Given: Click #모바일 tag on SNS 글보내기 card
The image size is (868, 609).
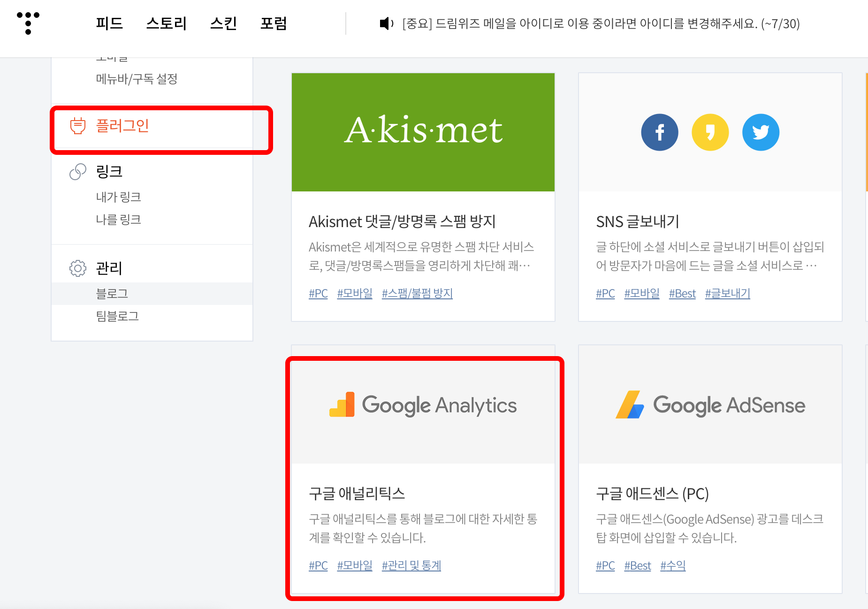Looking at the screenshot, I should point(642,294).
